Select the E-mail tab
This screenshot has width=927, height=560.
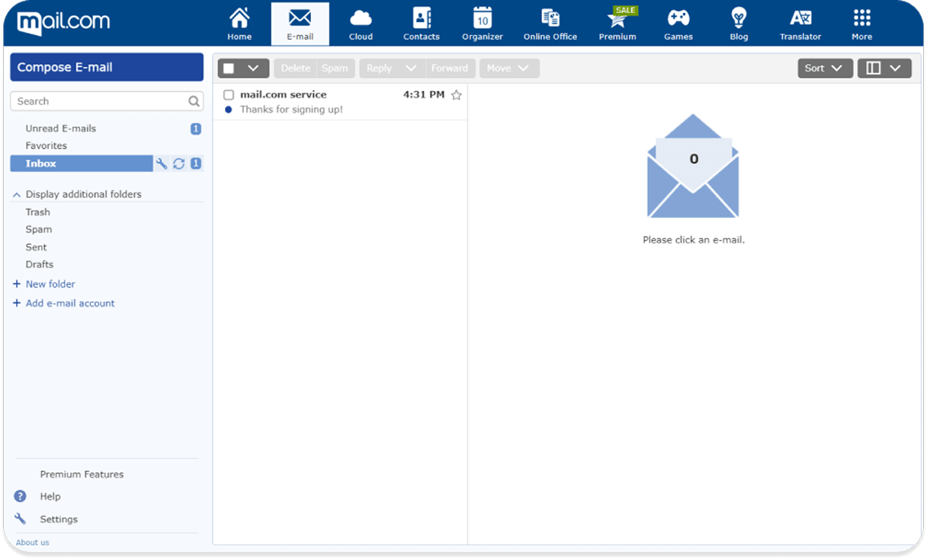pyautogui.click(x=300, y=24)
